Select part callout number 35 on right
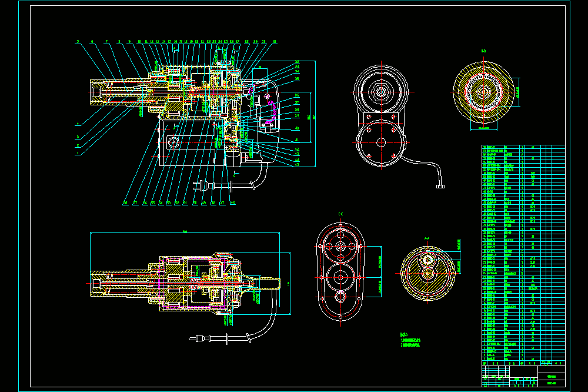The width and height of the screenshot is (588, 392). tap(297, 79)
